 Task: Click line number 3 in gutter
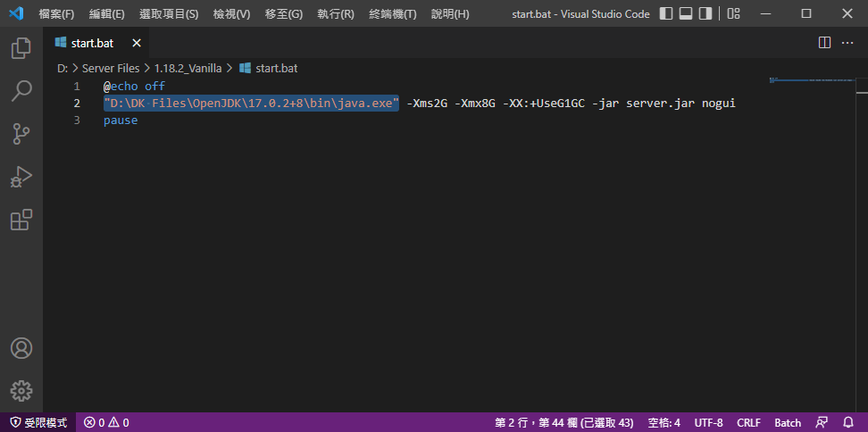[77, 120]
